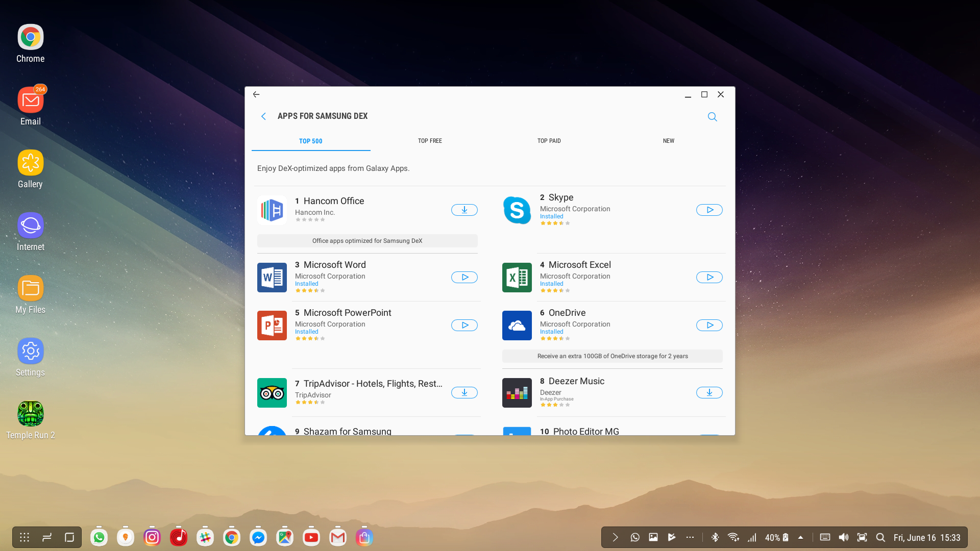Open Microsoft Word via play icon
Viewport: 980px width, 551px height.
point(464,277)
